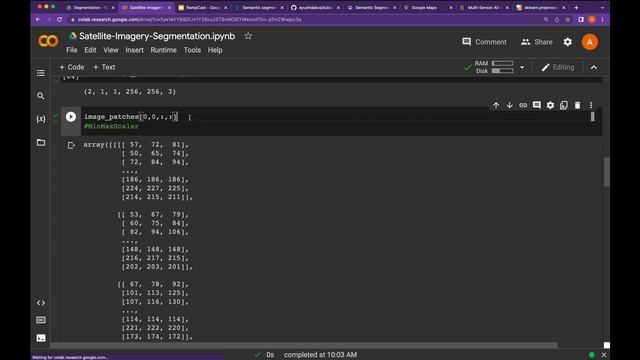Open the Files folder panel
Image resolution: width=640 pixels, height=360 pixels.
41,142
